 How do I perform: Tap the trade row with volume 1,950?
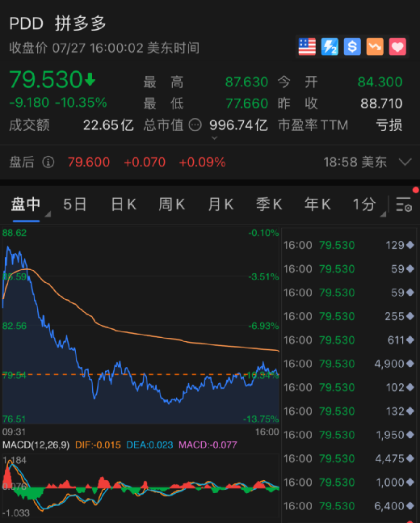tap(349, 435)
